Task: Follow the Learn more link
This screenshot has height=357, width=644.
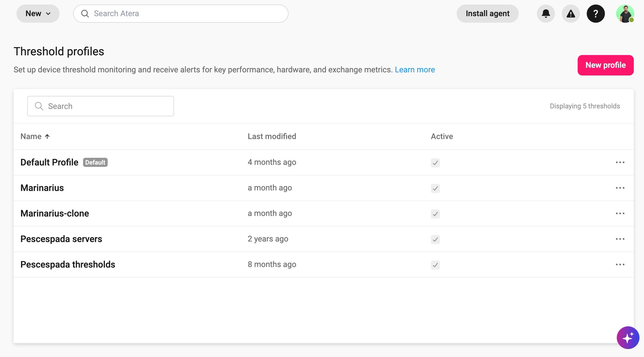Action: pyautogui.click(x=415, y=70)
